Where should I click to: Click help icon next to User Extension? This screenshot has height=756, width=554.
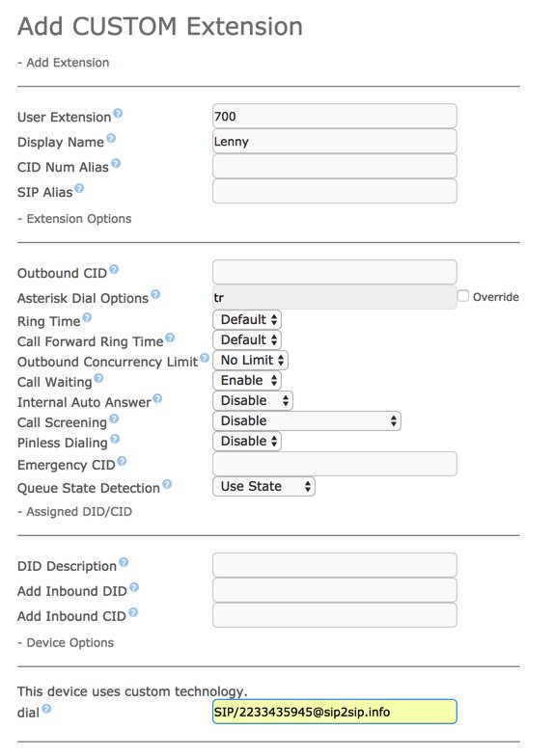click(118, 114)
